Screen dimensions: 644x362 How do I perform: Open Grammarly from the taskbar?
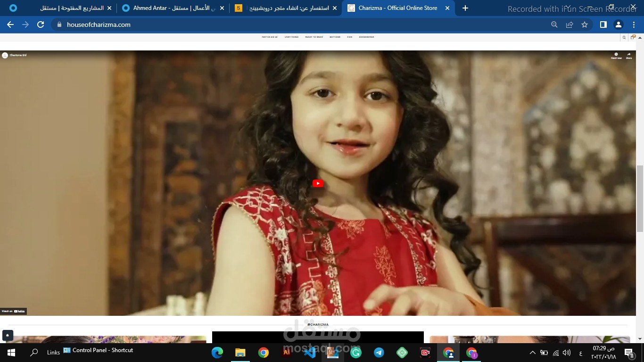(x=356, y=352)
